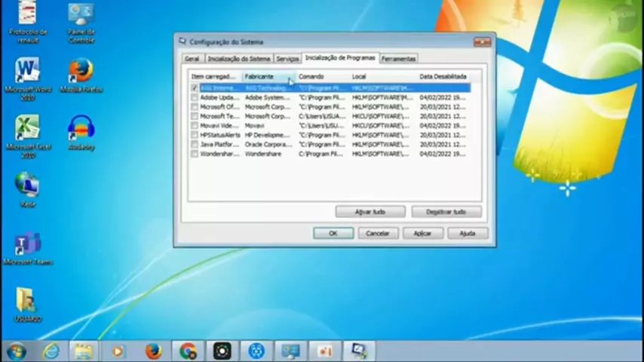Click Google Chrome in the taskbar
644x362 pixels.
188,351
